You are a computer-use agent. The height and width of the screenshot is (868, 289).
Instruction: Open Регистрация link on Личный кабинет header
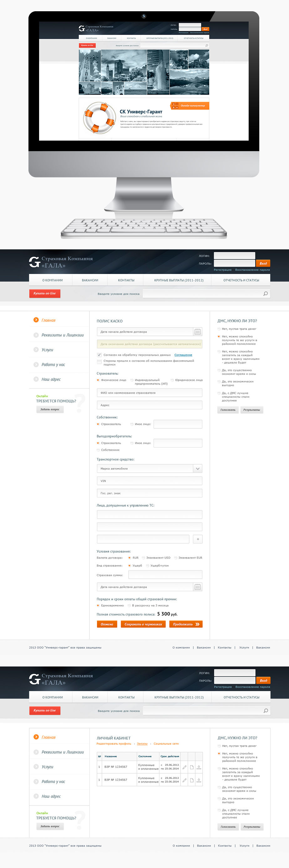click(x=223, y=687)
